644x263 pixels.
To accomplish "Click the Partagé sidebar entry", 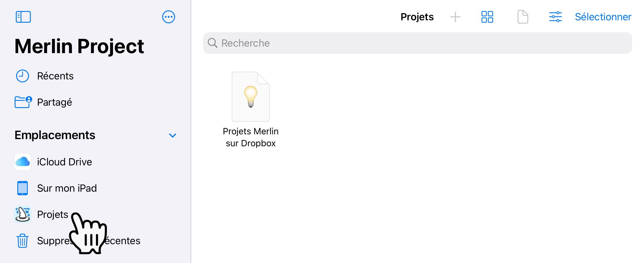I will (x=54, y=102).
